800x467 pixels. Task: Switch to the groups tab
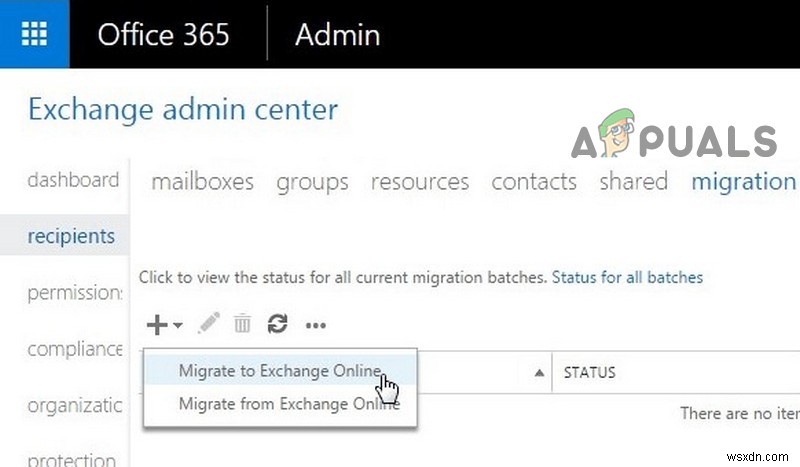[312, 183]
